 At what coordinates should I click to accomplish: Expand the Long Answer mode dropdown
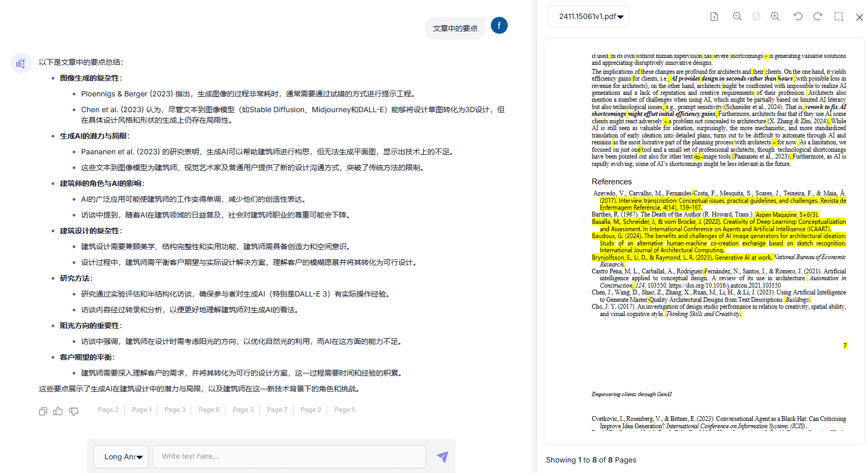tap(121, 457)
